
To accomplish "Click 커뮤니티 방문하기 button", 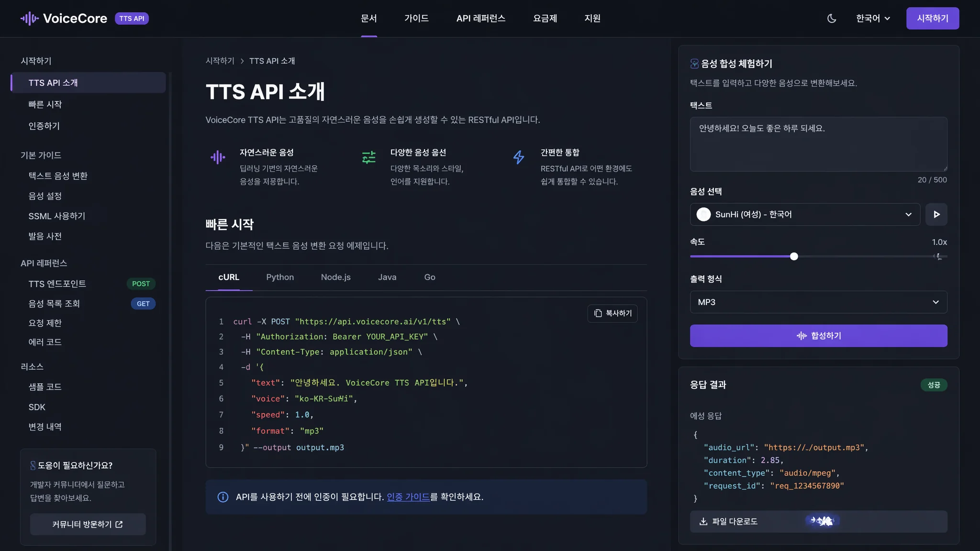I will click(88, 524).
